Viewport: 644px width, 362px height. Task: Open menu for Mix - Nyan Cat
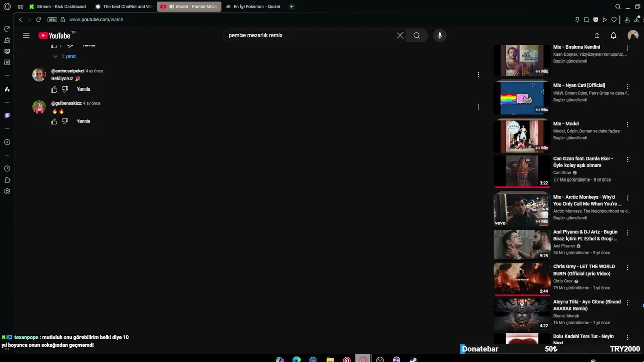click(627, 86)
